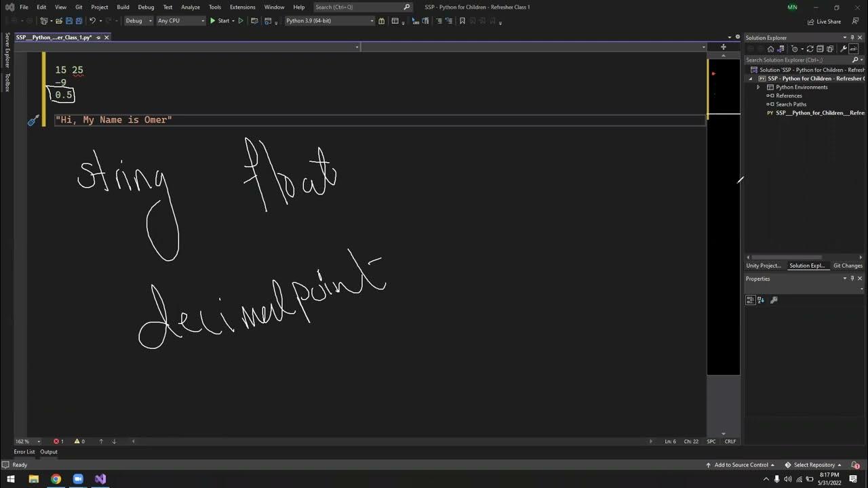Click the Save file icon in toolbar

68,21
